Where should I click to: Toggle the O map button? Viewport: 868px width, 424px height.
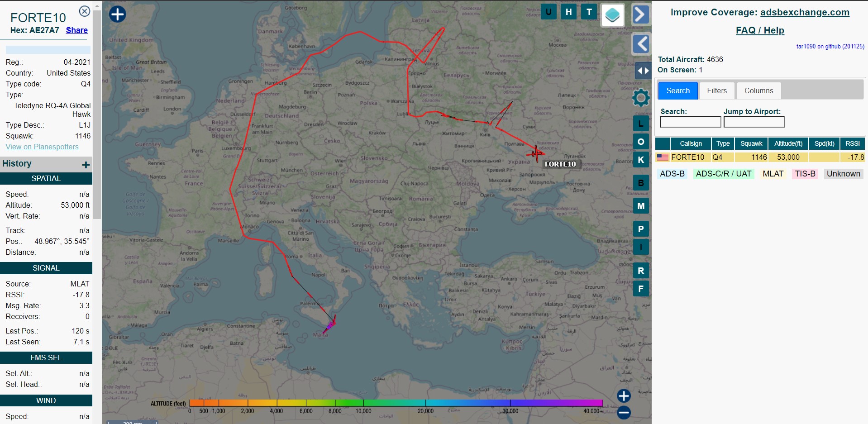tap(641, 142)
